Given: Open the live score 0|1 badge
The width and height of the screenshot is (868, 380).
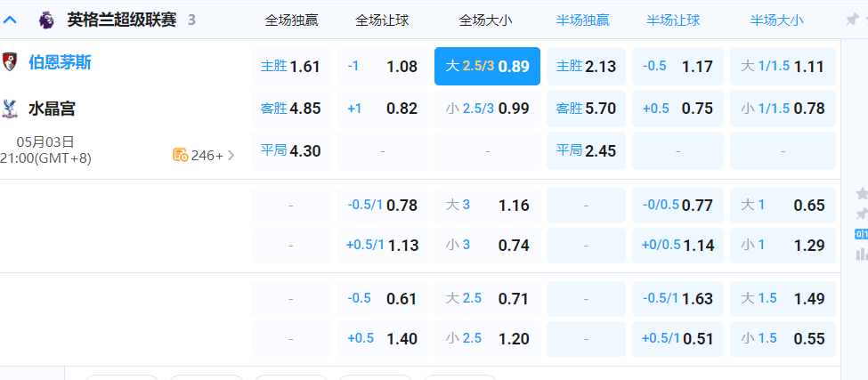Looking at the screenshot, I should (862, 235).
